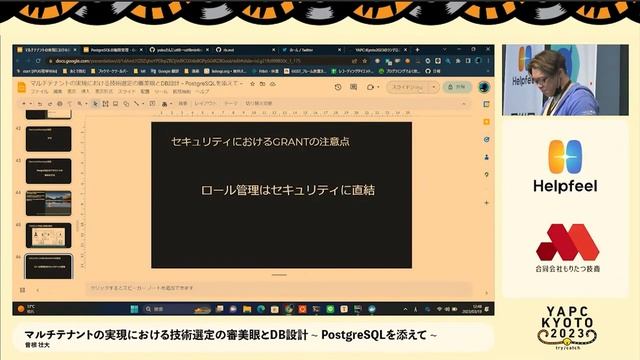Click the undo arrow in toolbar
This screenshot has height=360, width=640.
pos(40,104)
